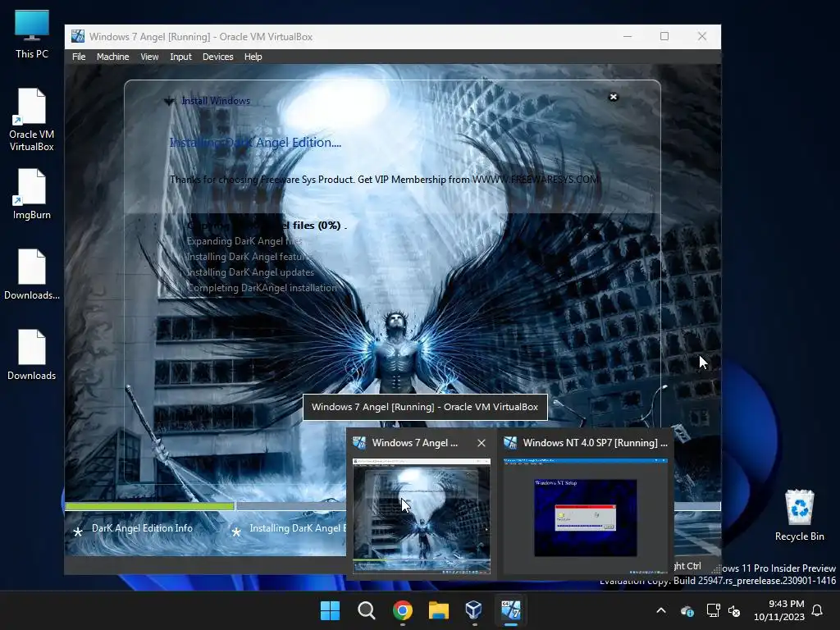Viewport: 840px width, 630px height.
Task: Open the Windows Start menu
Action: (x=330, y=610)
